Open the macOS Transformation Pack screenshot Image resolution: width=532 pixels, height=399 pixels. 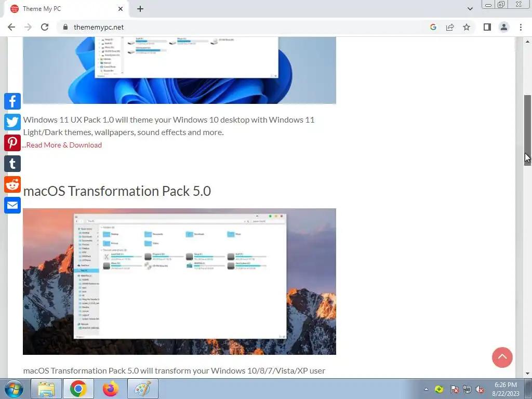[x=179, y=282]
